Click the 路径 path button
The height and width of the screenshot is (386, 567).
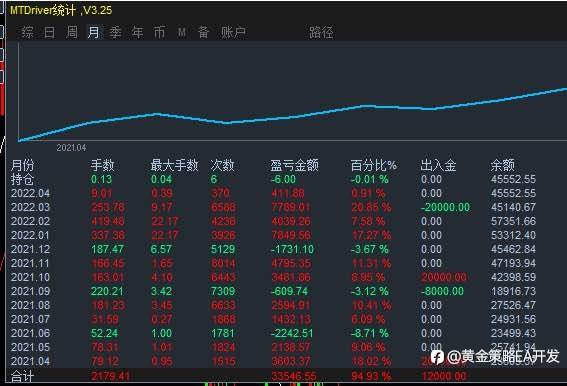pos(321,33)
